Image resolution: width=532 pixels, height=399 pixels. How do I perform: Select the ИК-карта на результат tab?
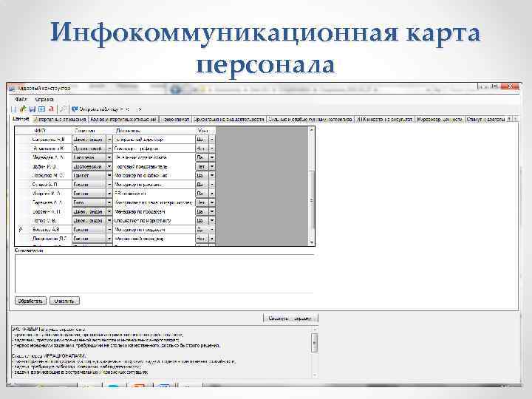click(385, 120)
